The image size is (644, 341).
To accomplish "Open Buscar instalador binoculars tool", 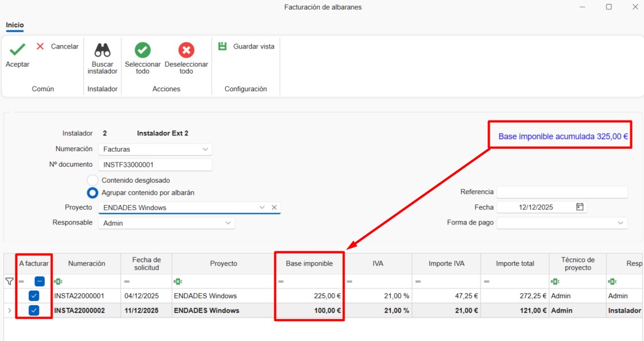I will tap(102, 50).
